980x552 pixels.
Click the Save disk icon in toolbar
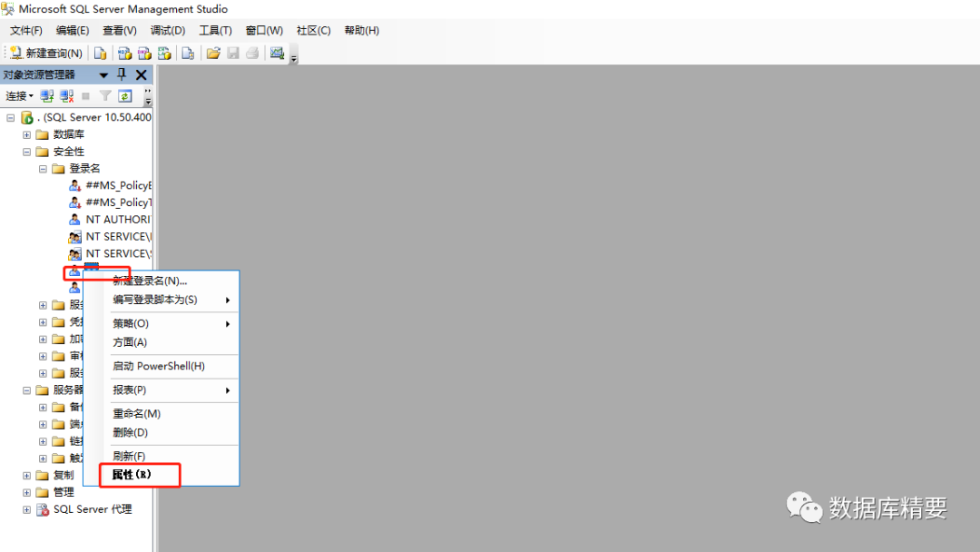(233, 54)
